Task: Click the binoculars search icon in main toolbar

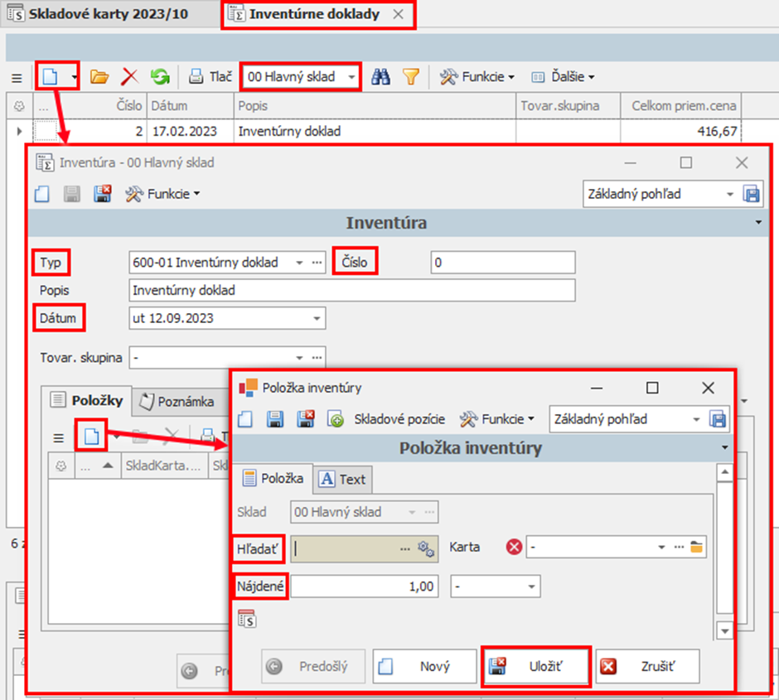Action: 380,77
